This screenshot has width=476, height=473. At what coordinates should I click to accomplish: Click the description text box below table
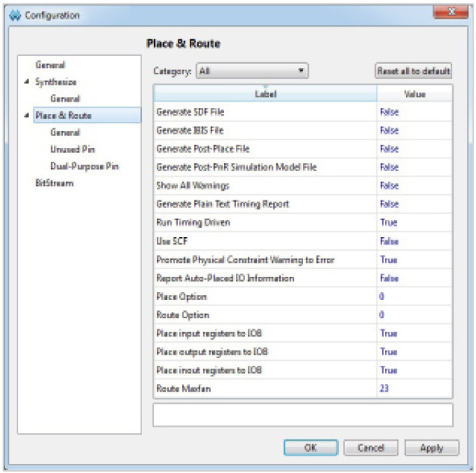pos(302,413)
